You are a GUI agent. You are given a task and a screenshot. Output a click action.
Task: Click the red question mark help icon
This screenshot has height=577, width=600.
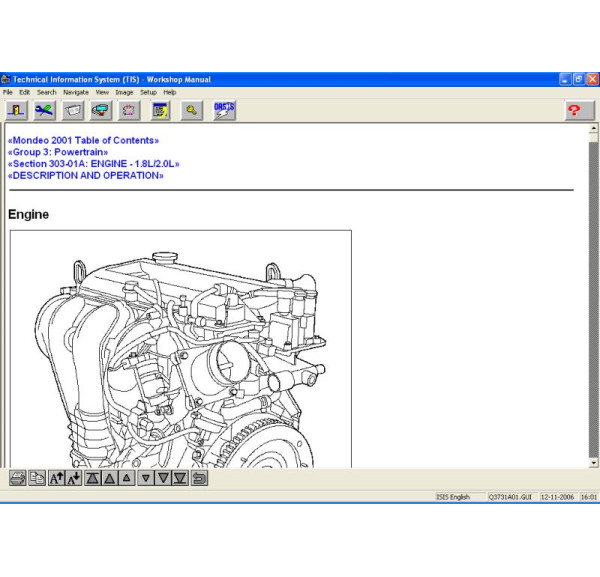click(x=574, y=110)
